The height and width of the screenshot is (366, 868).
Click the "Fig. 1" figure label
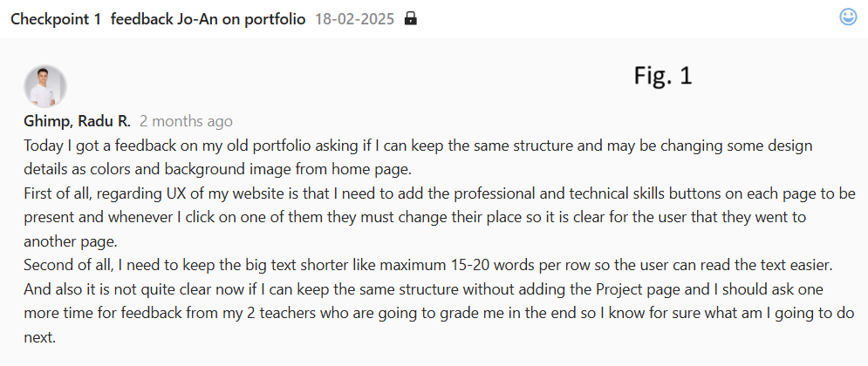(662, 76)
